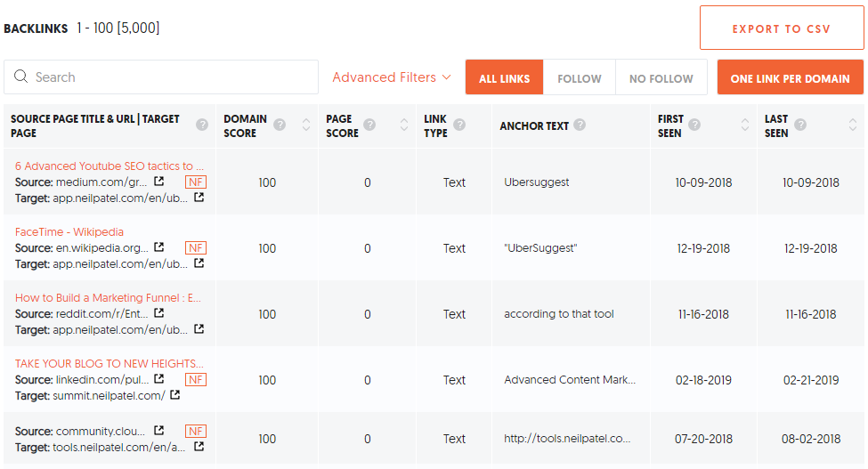Open target external icon in medium.com row
Image resolution: width=868 pixels, height=469 pixels.
coord(199,197)
